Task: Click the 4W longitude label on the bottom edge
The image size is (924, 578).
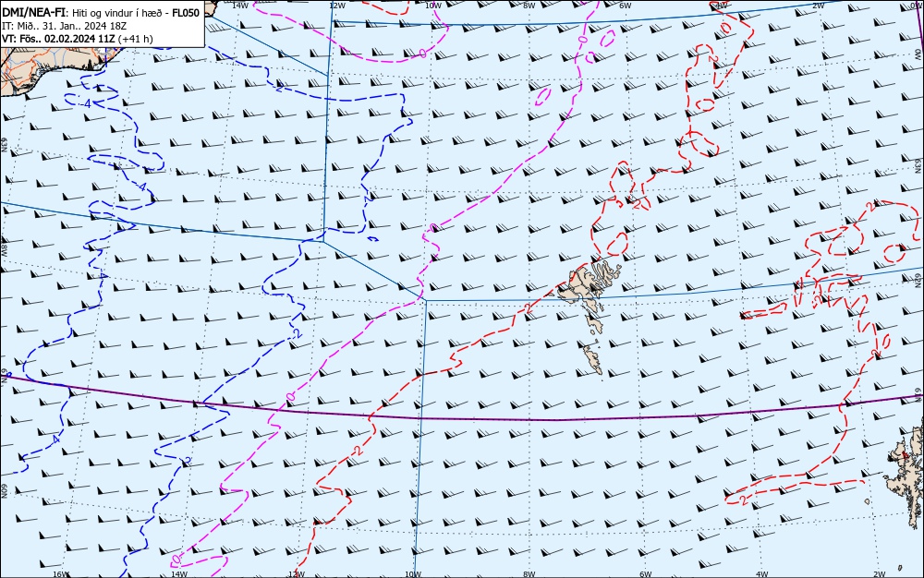Action: (762, 574)
